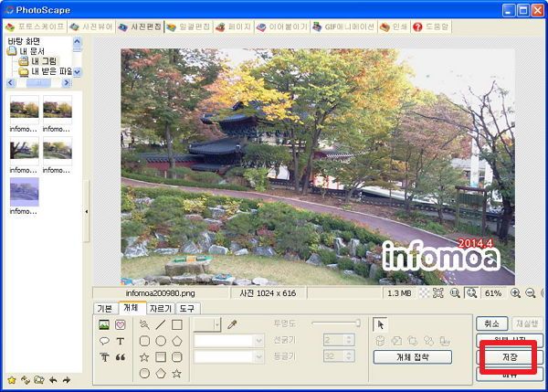Switch to the 사진뷰어 tab
Image resolution: width=548 pixels, height=392 pixels.
point(90,26)
